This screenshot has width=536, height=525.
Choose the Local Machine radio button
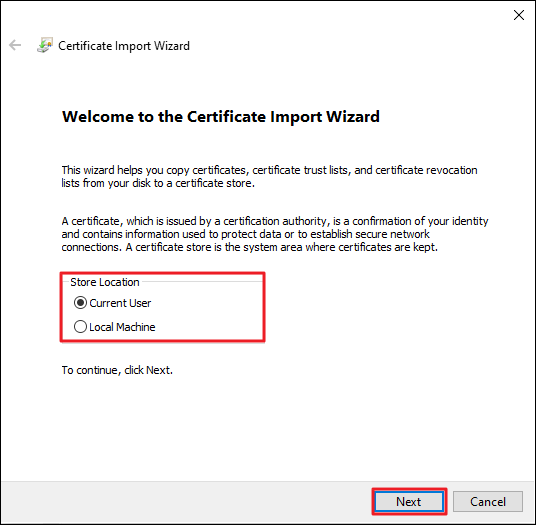[80, 327]
